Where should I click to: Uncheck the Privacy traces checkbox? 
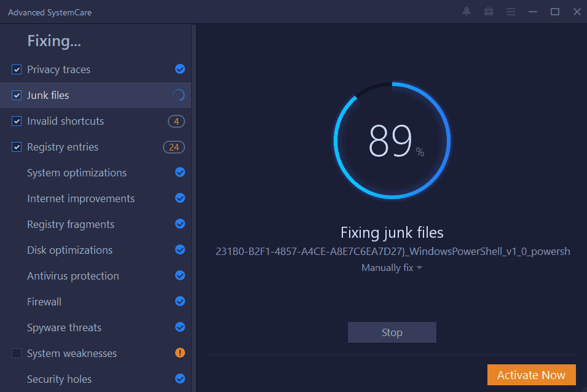(x=17, y=69)
